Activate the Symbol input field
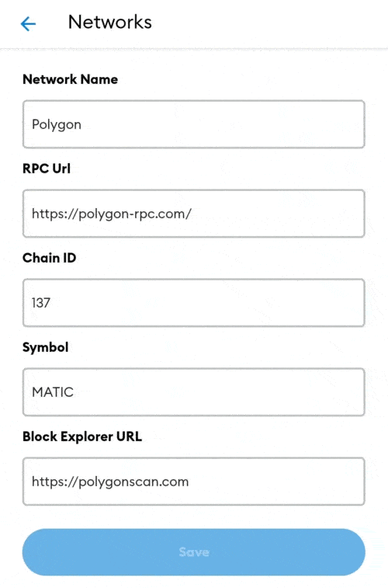The width and height of the screenshot is (388, 588). (194, 392)
